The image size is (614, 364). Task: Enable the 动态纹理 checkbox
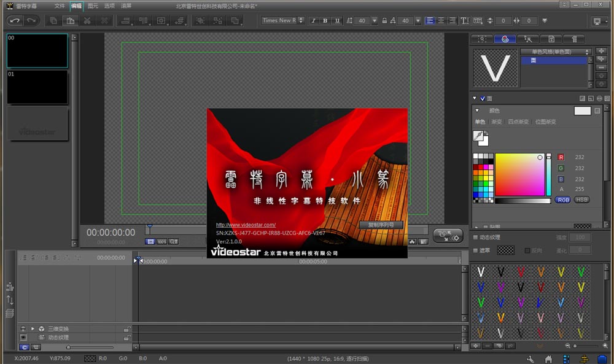click(x=476, y=237)
